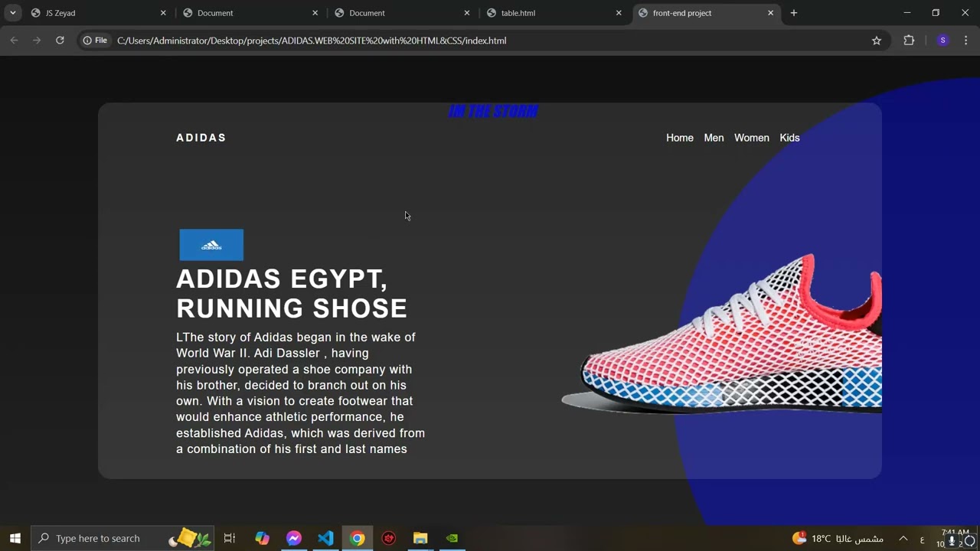Open a new browser tab
The height and width of the screenshot is (551, 980).
(x=794, y=13)
